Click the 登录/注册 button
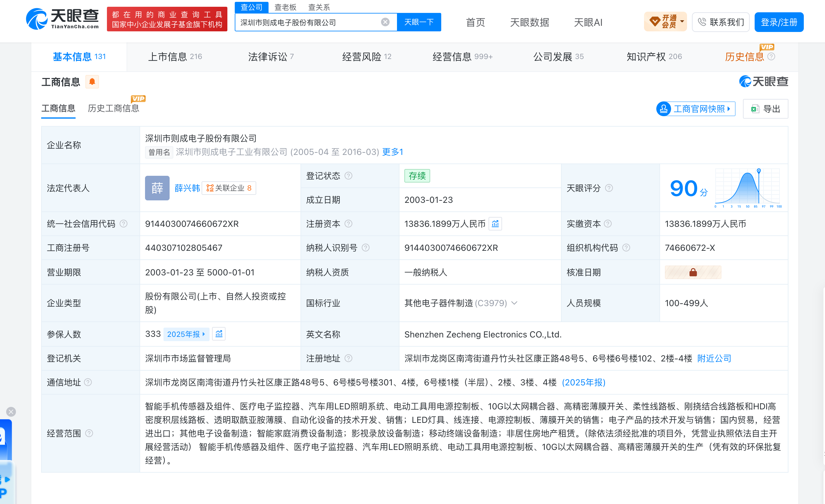The width and height of the screenshot is (825, 504). click(x=779, y=22)
